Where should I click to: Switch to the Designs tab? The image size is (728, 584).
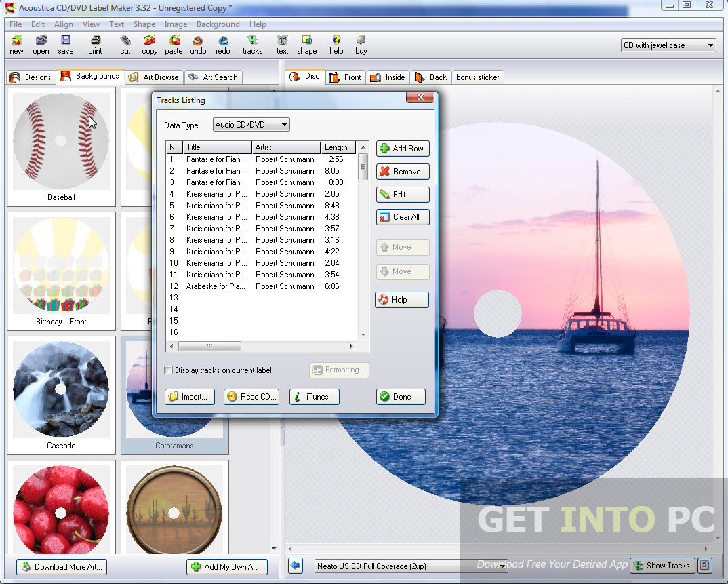point(31,77)
